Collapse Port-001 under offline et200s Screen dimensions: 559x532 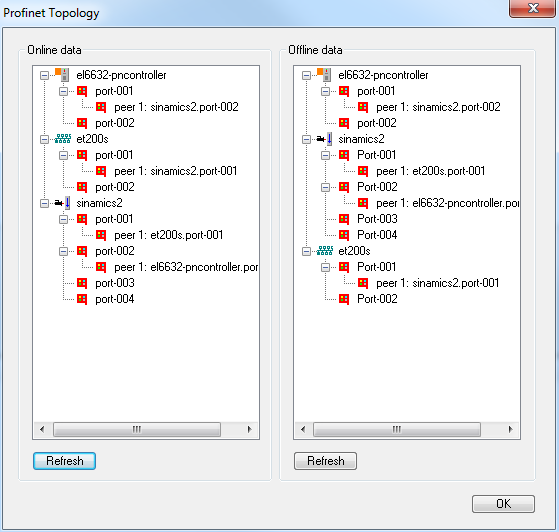pyautogui.click(x=325, y=267)
